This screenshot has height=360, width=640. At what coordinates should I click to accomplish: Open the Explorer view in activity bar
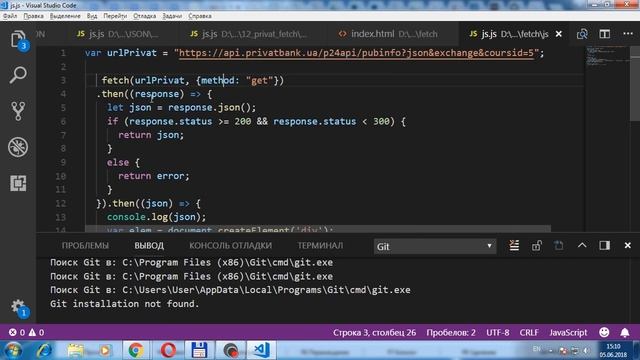(18, 40)
